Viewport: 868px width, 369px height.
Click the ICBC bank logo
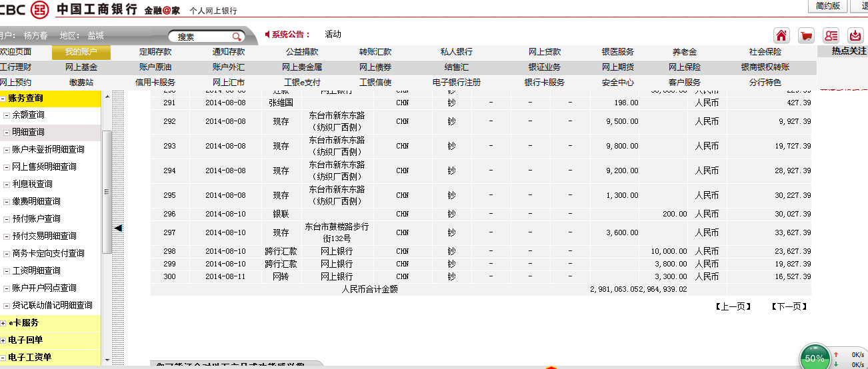tap(40, 9)
